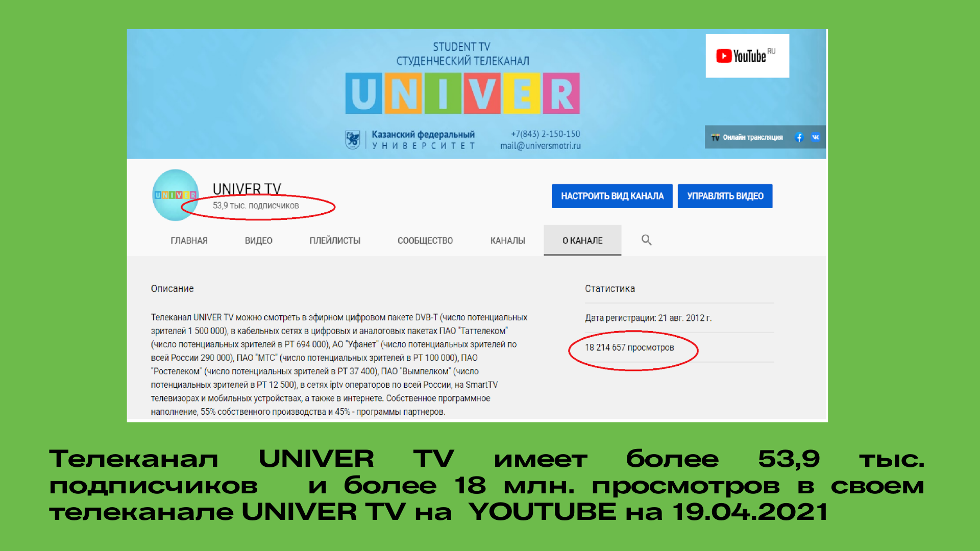980x551 pixels.
Task: Click the colorful UNIVER banner logo
Action: coord(462,93)
